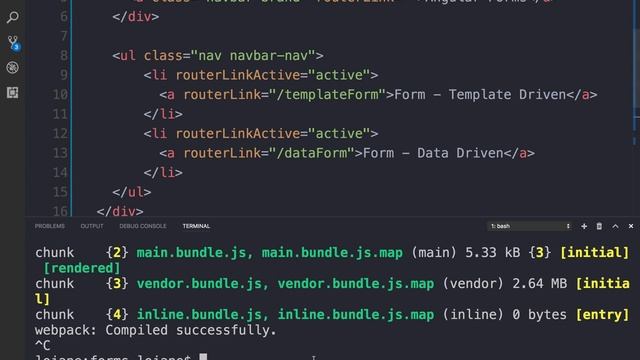Open the Search view in activity bar
Image resolution: width=640 pixels, height=360 pixels.
point(13,17)
